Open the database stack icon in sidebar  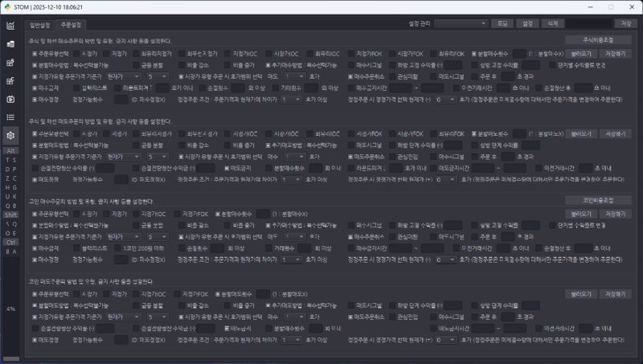(x=10, y=44)
